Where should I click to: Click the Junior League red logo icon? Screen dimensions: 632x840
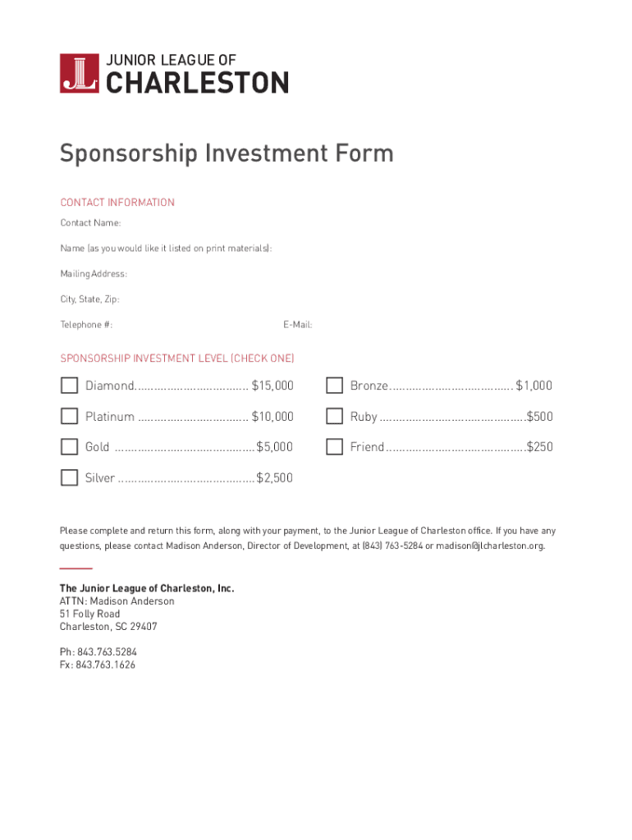[80, 73]
